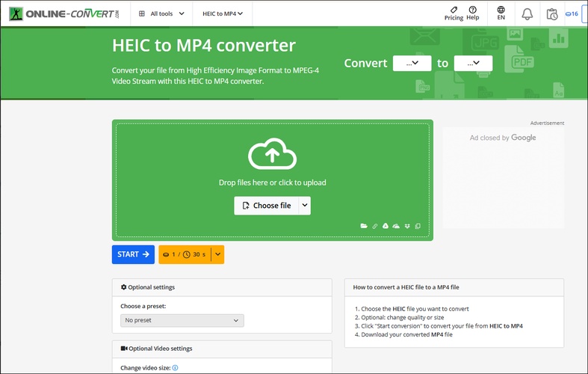Click 'How to convert a HEIC file' heading

406,287
